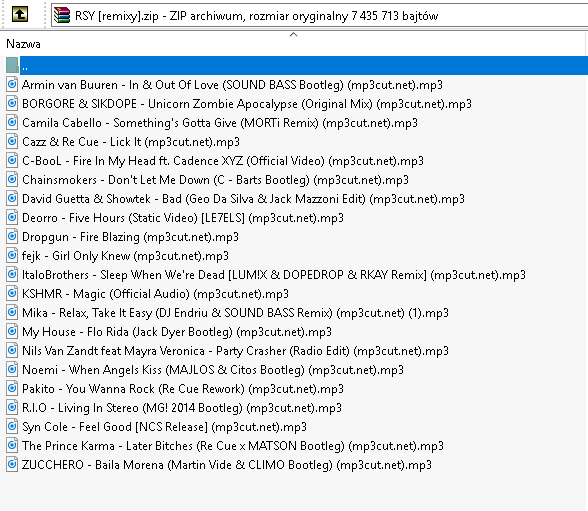Select David Guetta & Showtek - Bad file name
The height and width of the screenshot is (511, 588).
click(243, 199)
